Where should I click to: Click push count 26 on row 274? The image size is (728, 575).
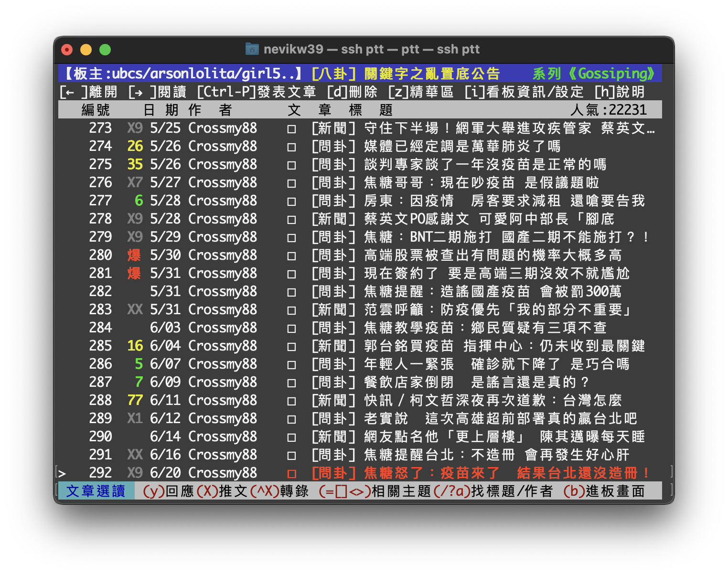[x=135, y=146]
